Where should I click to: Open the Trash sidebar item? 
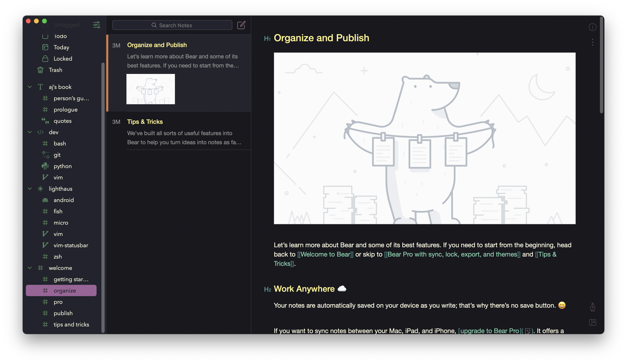pos(61,70)
